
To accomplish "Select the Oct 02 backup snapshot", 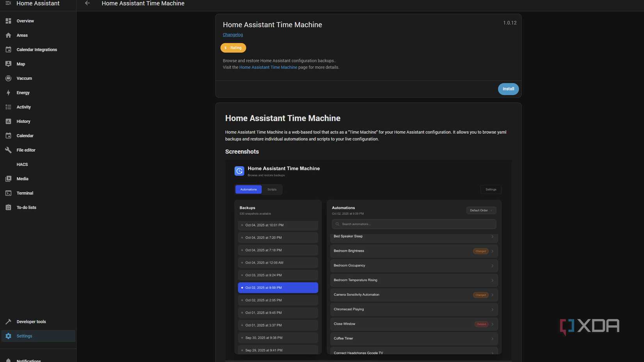I will 278,287.
